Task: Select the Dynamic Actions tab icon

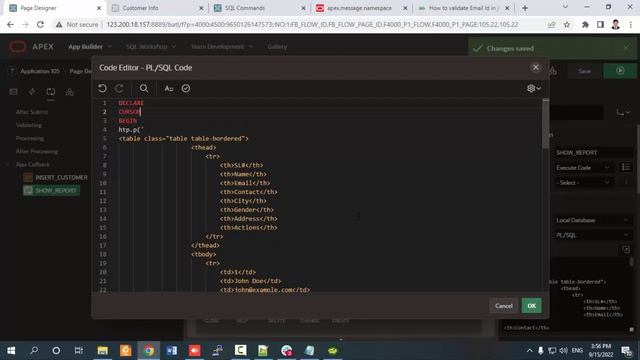Action: (32, 92)
